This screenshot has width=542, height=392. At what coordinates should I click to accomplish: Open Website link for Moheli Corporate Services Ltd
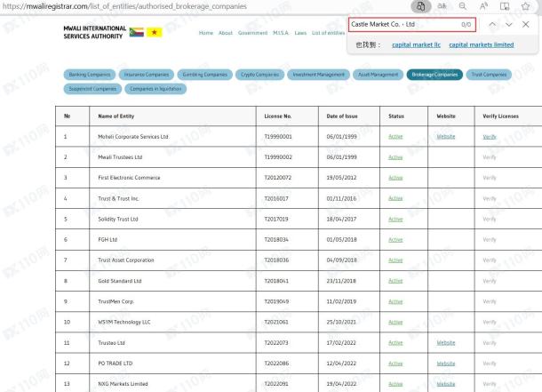[445, 137]
